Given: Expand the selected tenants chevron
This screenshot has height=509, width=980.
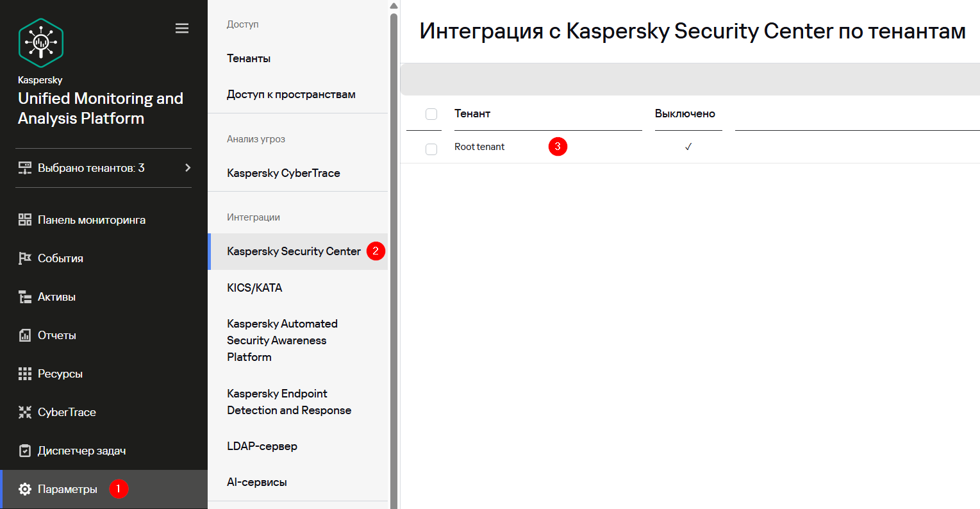Looking at the screenshot, I should pyautogui.click(x=188, y=168).
